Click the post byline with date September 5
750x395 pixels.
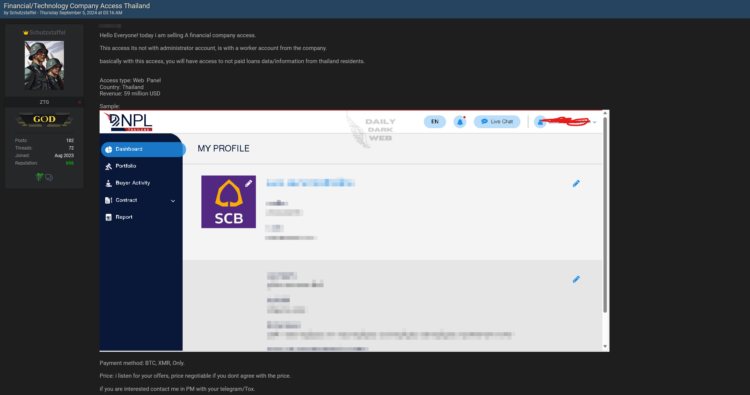pos(63,13)
